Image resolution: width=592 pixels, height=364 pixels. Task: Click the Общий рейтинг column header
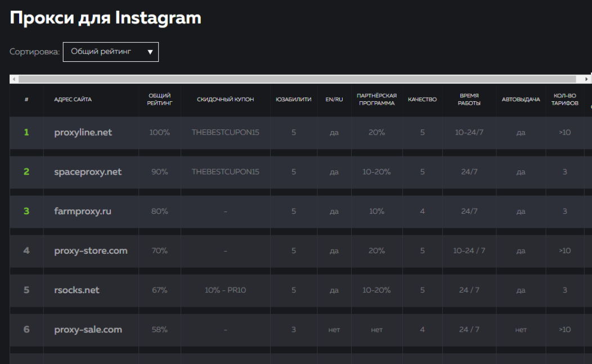coord(159,100)
